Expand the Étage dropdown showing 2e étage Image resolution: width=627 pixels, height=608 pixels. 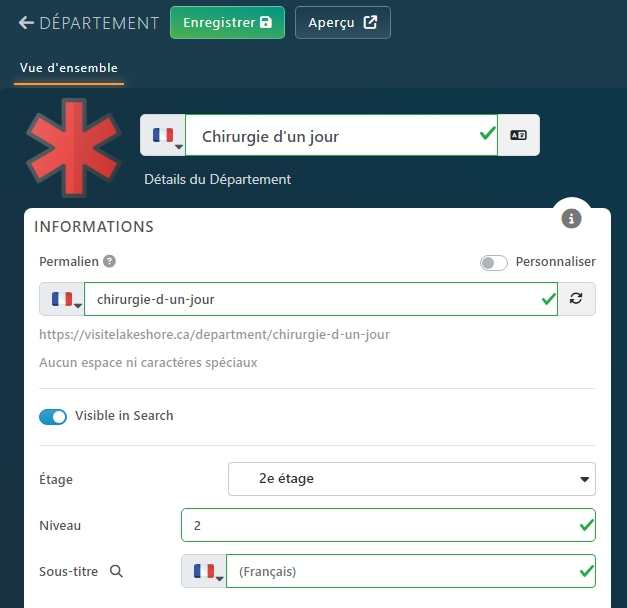click(x=412, y=479)
